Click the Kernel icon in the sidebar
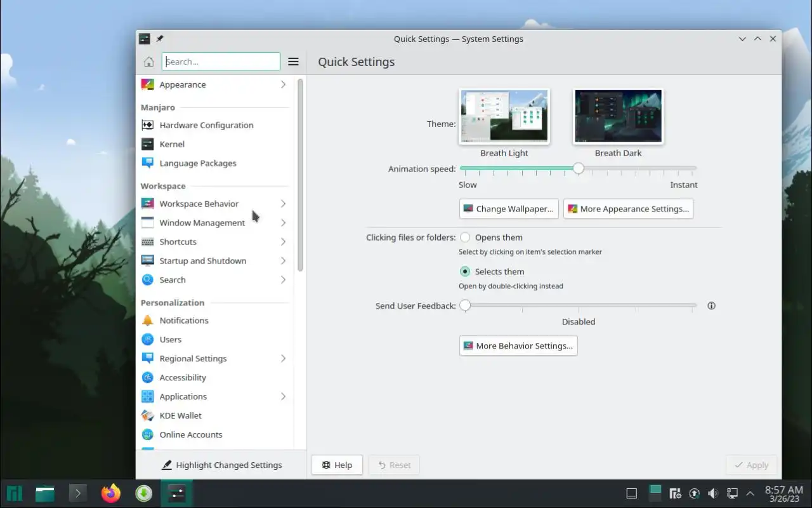Screen dimensions: 812x508 pyautogui.click(x=147, y=144)
